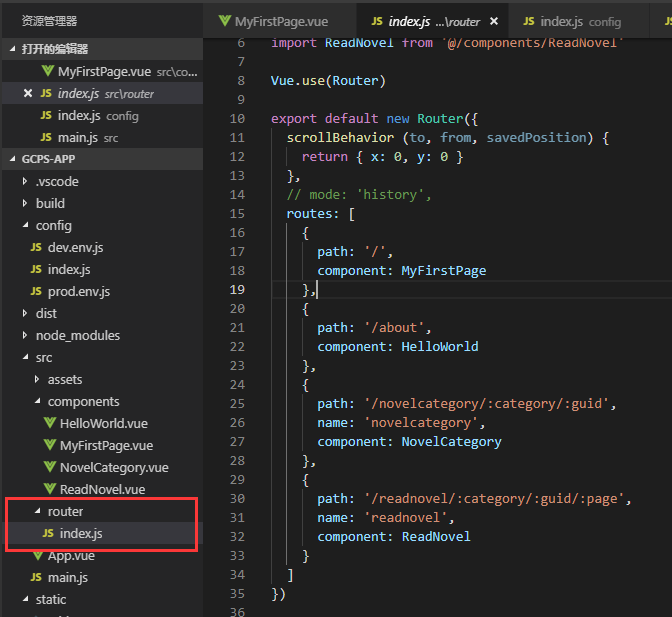Click the Vue icon of HelloWorld.vue
This screenshot has width=672, height=617.
tap(50, 423)
